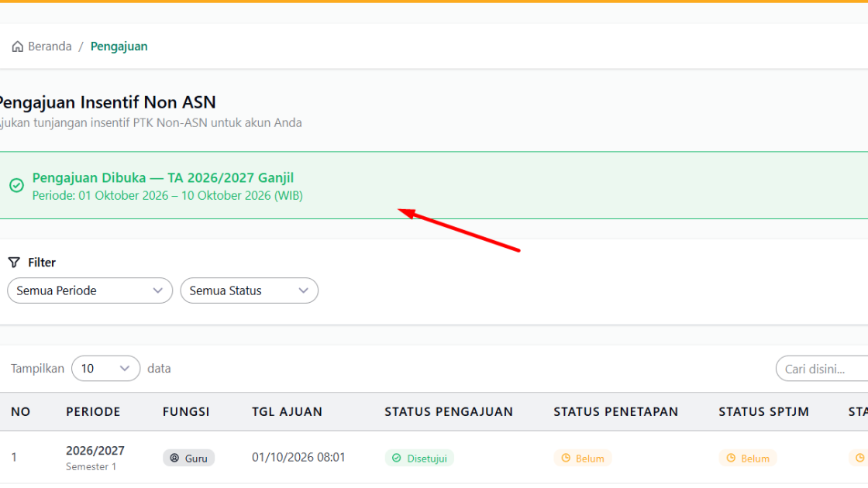This screenshot has height=488, width=868.
Task: Open the Semua Periode dropdown
Action: pos(90,290)
